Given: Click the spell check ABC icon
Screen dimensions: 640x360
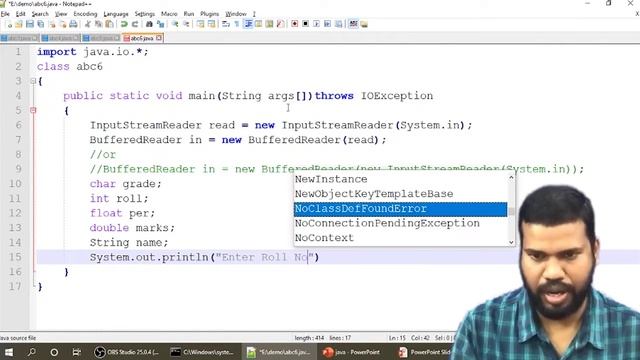Looking at the screenshot, I should (353, 24).
